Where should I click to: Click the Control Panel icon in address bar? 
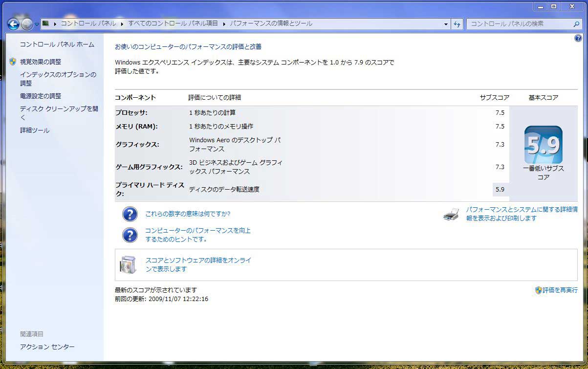point(45,23)
